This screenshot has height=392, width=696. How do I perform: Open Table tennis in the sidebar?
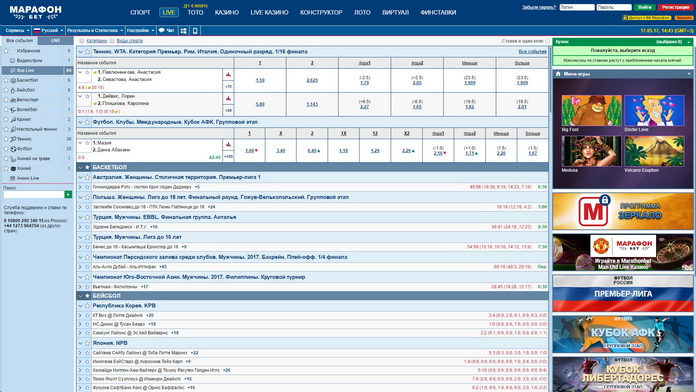37,129
